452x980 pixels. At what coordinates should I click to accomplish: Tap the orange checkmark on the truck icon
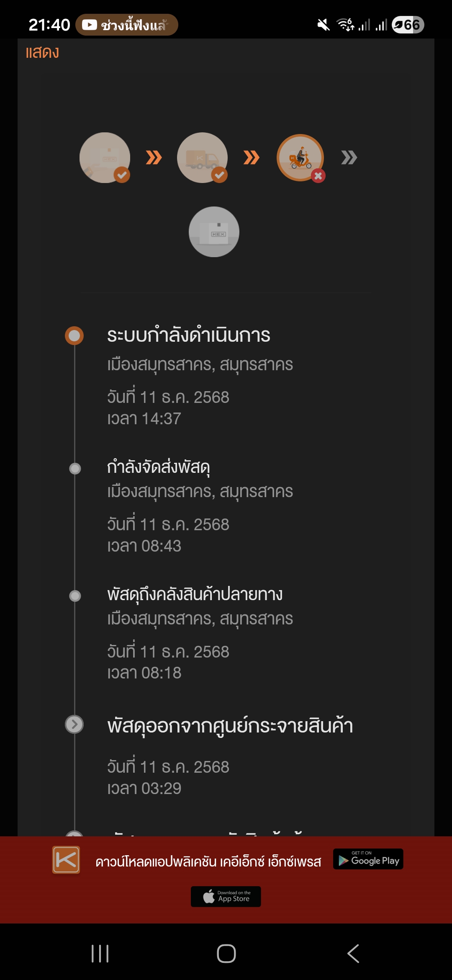pyautogui.click(x=219, y=175)
